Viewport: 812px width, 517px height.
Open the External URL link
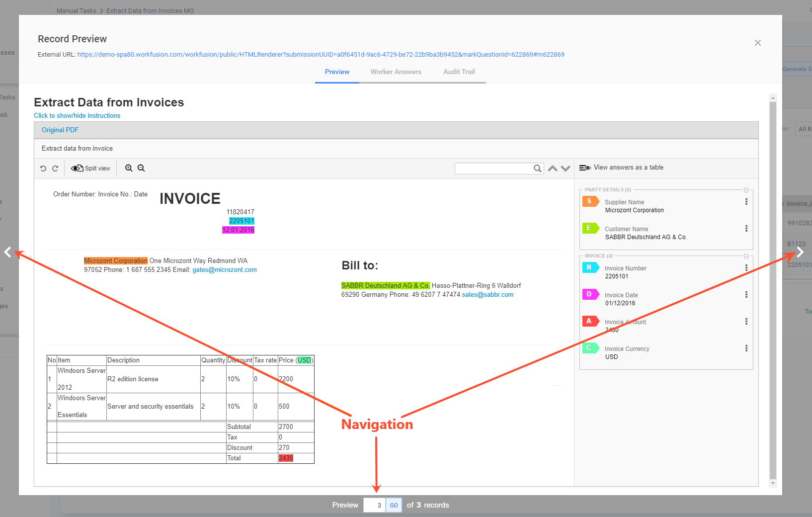tap(321, 55)
